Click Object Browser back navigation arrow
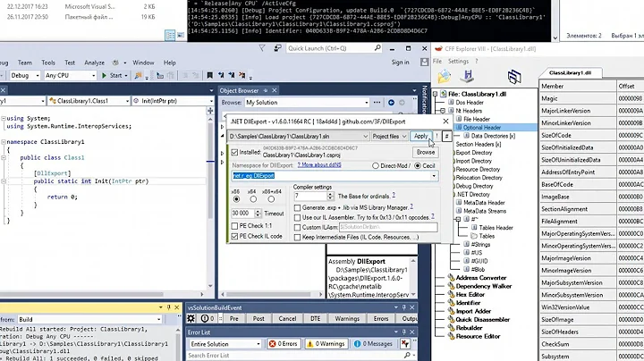Image resolution: width=644 pixels, height=361 pixels. 391,103
